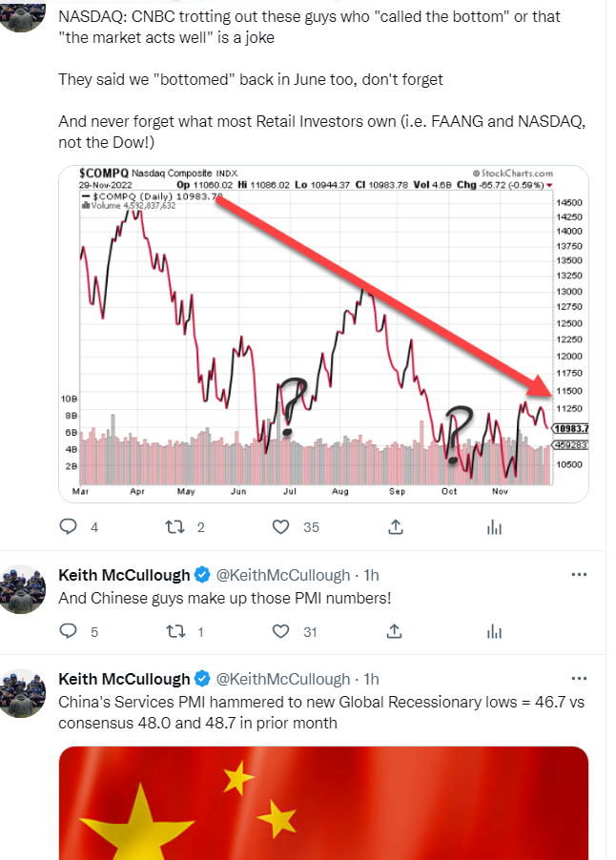
Task: Click @KeithMcCullough handle on China's Services PMI tweet
Action: click(x=283, y=680)
